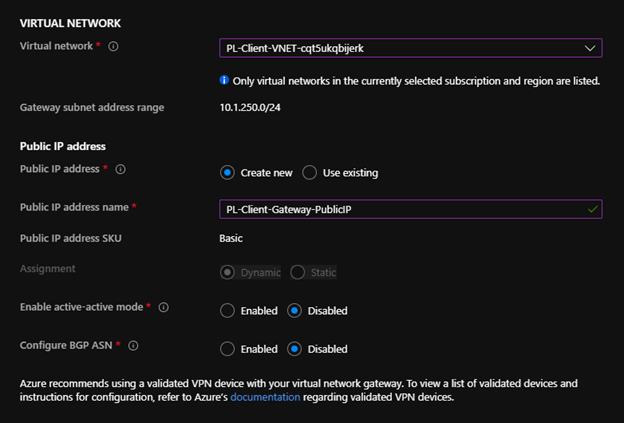The height and width of the screenshot is (423, 624).
Task: Click the Public IP address SKU label
Action: pos(71,238)
